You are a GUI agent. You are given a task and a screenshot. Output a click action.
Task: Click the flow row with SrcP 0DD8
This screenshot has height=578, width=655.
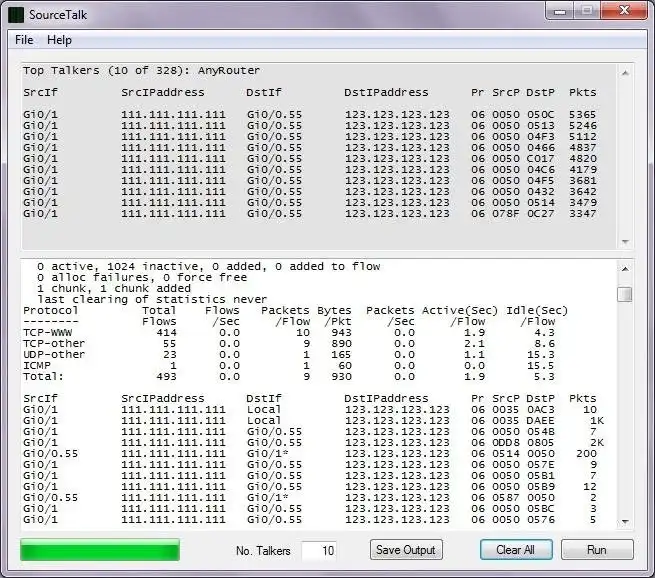coord(313,442)
